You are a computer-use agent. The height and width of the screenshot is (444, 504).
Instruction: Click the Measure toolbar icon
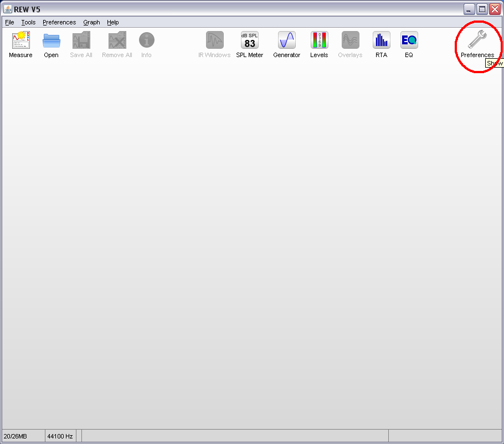(x=20, y=40)
